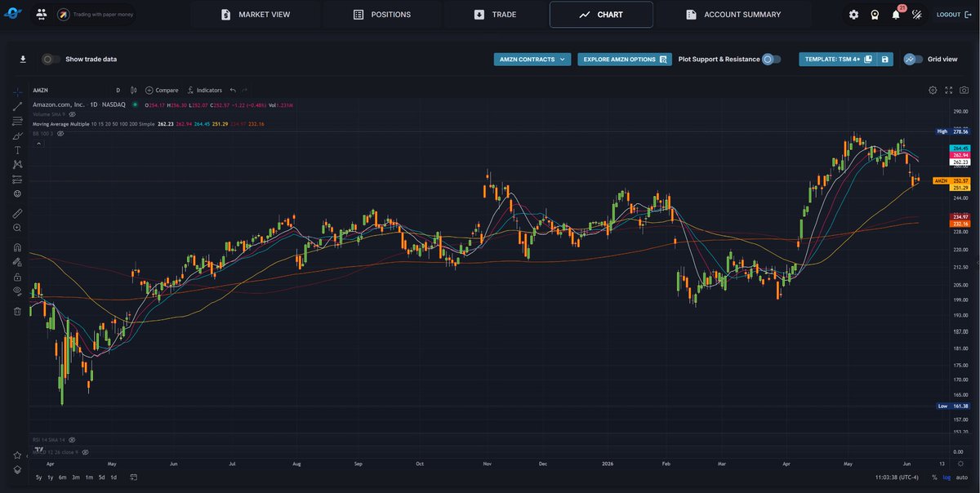Open favorites star toolbar

coord(17,455)
